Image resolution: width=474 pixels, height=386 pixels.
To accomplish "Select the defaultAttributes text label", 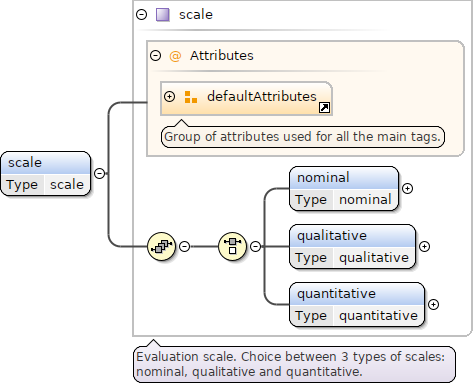I will 262,97.
